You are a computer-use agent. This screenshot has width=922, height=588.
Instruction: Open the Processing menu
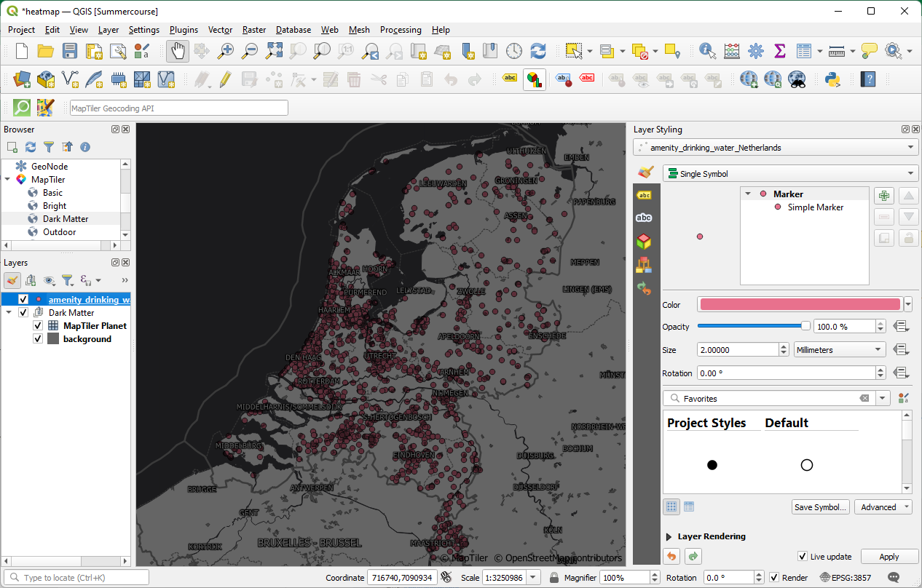point(401,30)
